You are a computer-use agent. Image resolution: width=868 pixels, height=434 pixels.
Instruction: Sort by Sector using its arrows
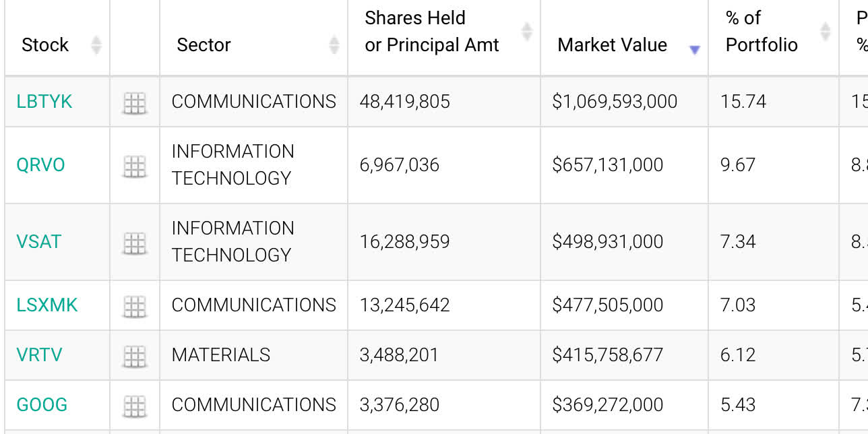[x=334, y=45]
